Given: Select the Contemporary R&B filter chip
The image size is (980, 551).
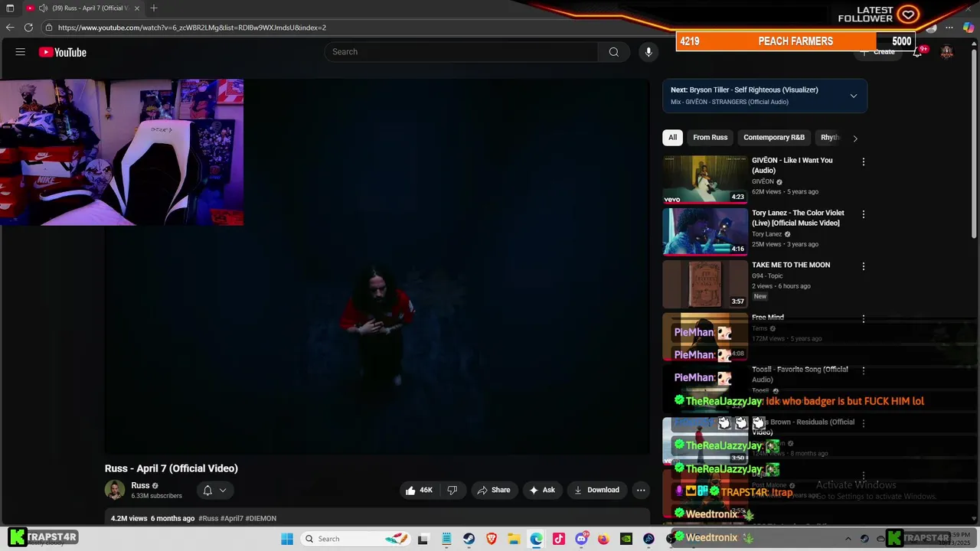Looking at the screenshot, I should (x=774, y=138).
